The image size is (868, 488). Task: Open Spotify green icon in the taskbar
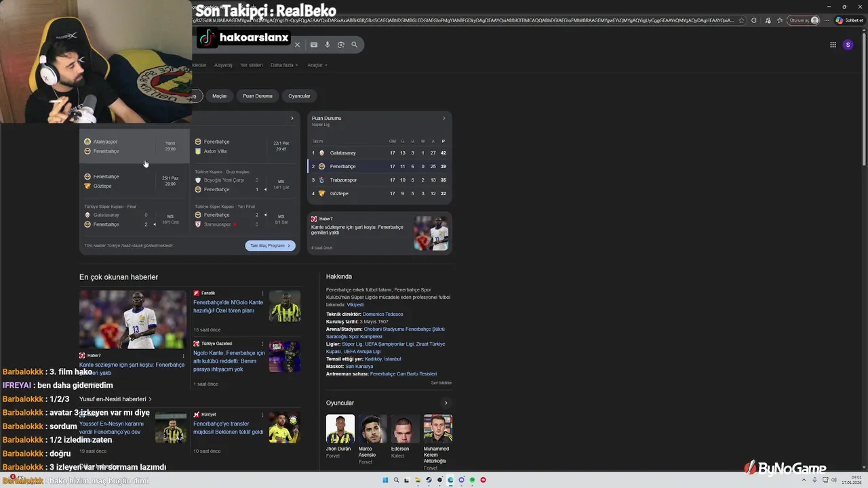472,480
